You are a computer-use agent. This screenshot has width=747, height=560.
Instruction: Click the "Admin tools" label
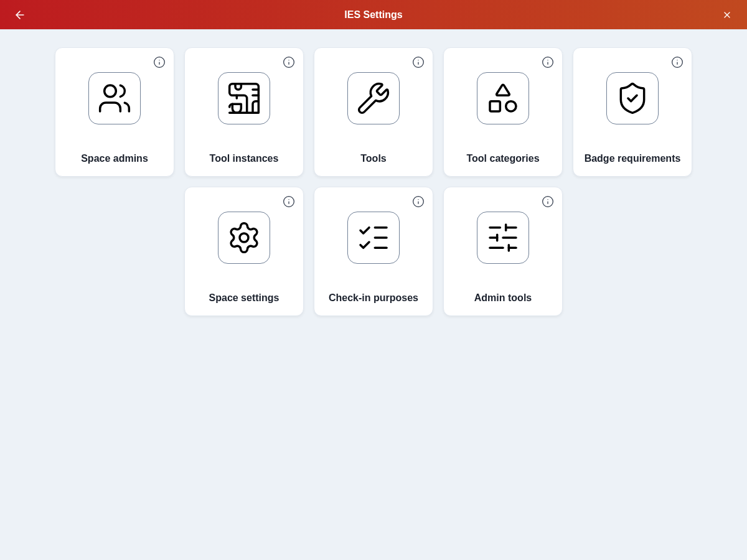pyautogui.click(x=503, y=298)
